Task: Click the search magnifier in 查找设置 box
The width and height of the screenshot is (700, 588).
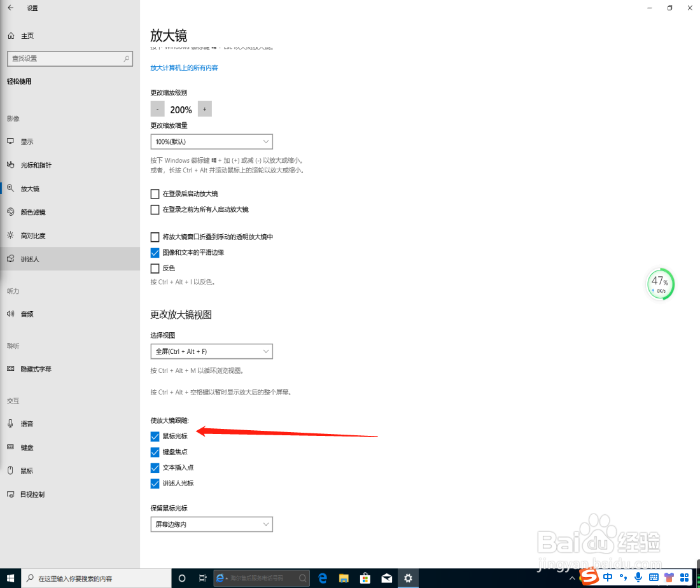Action: pos(127,59)
